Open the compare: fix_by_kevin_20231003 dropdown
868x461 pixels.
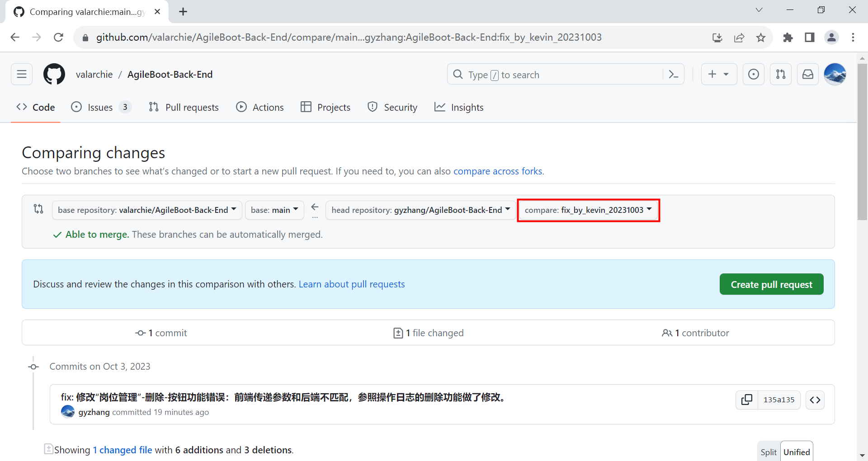pos(588,210)
